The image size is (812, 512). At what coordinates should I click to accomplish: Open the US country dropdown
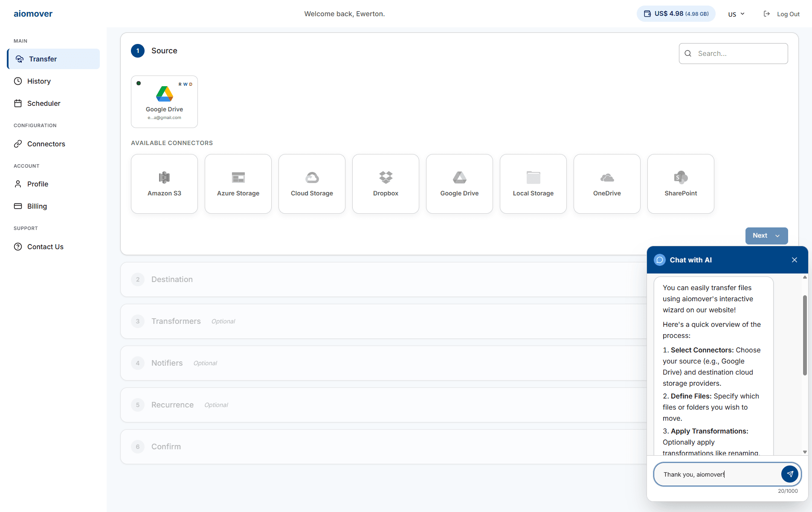pyautogui.click(x=736, y=14)
